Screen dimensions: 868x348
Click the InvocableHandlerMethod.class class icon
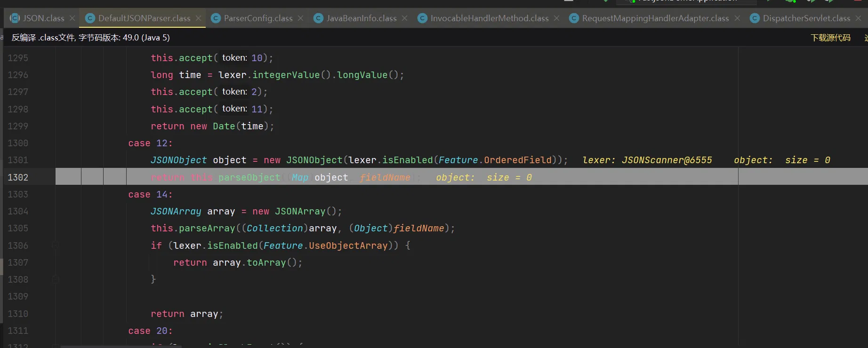[x=422, y=18]
